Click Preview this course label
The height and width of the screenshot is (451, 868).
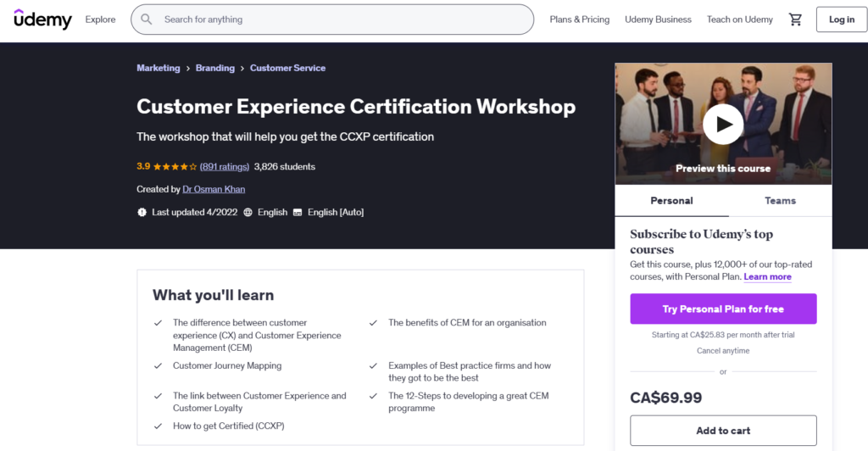pos(723,168)
